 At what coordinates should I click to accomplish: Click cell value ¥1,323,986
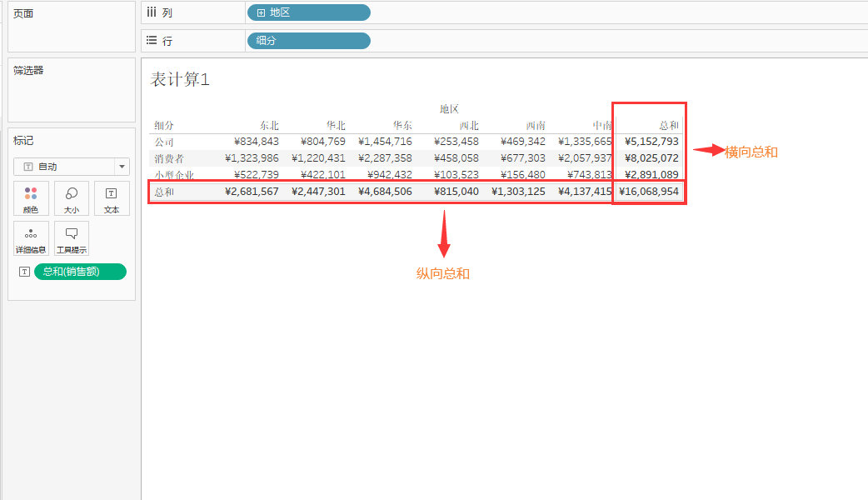point(252,158)
